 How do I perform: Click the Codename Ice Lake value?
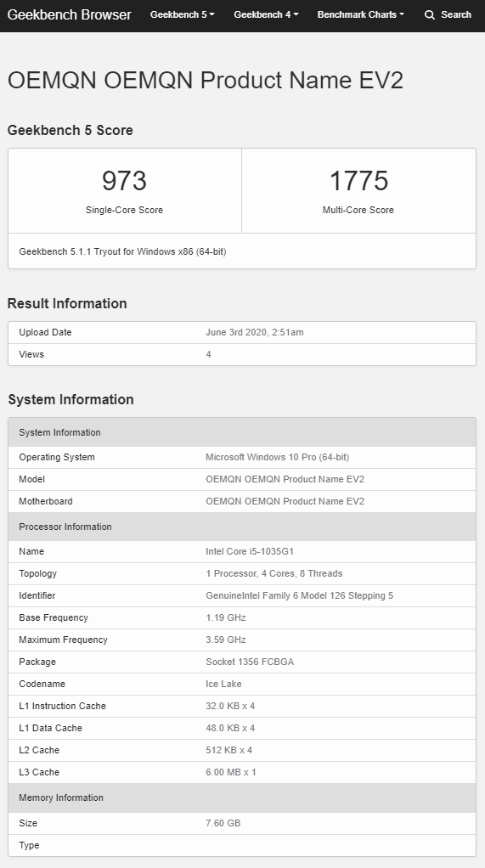pos(223,684)
